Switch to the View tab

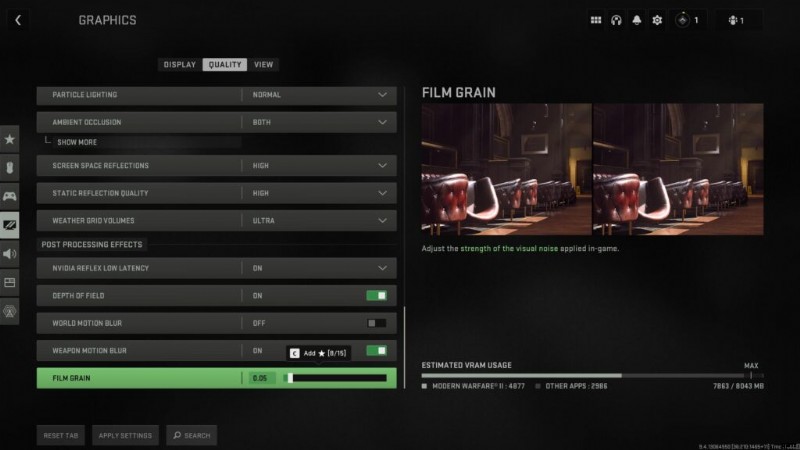pos(263,65)
